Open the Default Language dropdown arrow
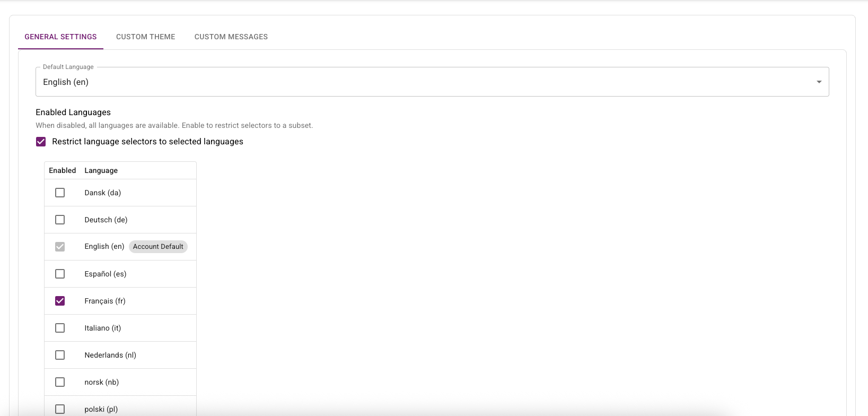The width and height of the screenshot is (868, 416). [819, 82]
